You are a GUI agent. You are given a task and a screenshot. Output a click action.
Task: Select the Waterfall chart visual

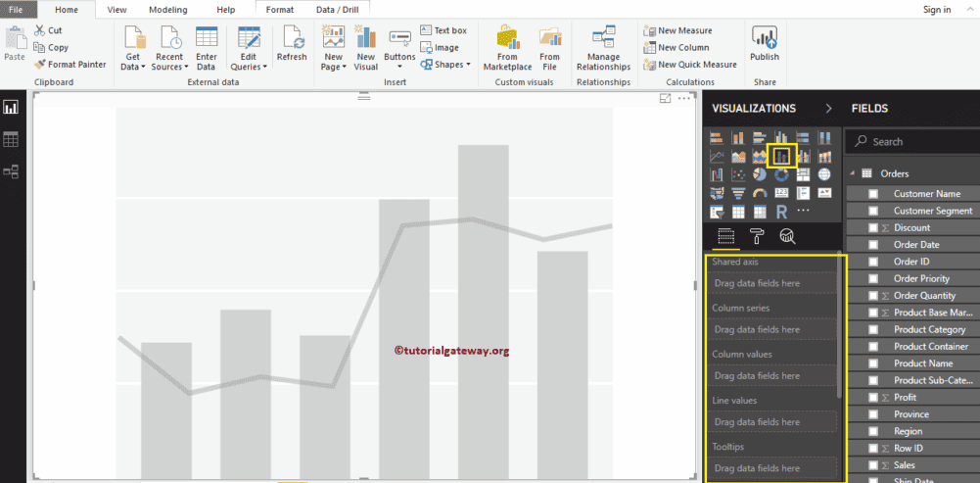click(x=717, y=174)
